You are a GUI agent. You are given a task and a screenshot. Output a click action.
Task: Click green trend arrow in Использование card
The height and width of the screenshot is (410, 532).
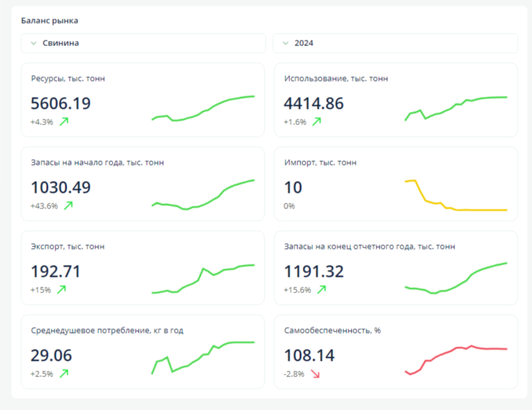pyautogui.click(x=317, y=122)
